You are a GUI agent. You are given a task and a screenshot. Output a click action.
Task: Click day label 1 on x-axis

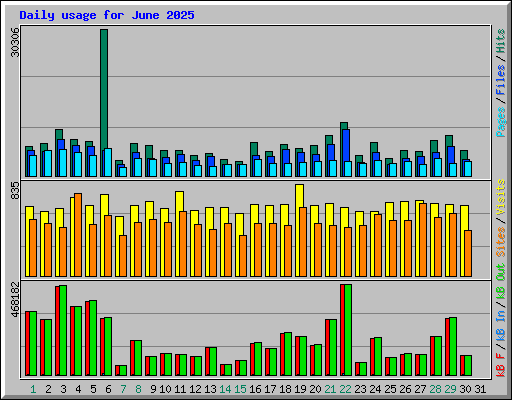[33, 389]
